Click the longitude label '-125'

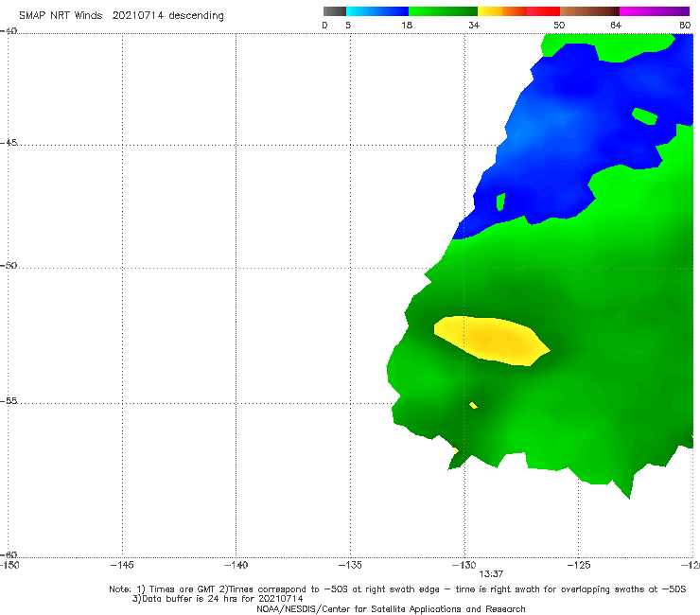point(579,565)
